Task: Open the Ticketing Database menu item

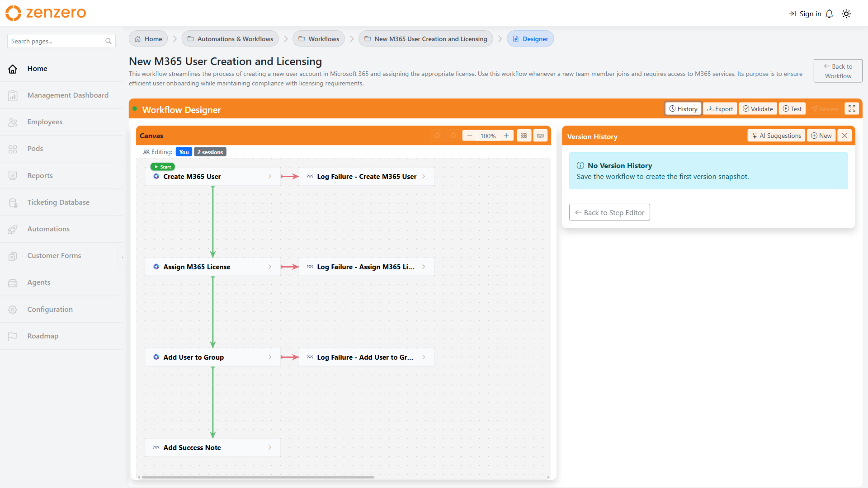Action: coord(61,202)
